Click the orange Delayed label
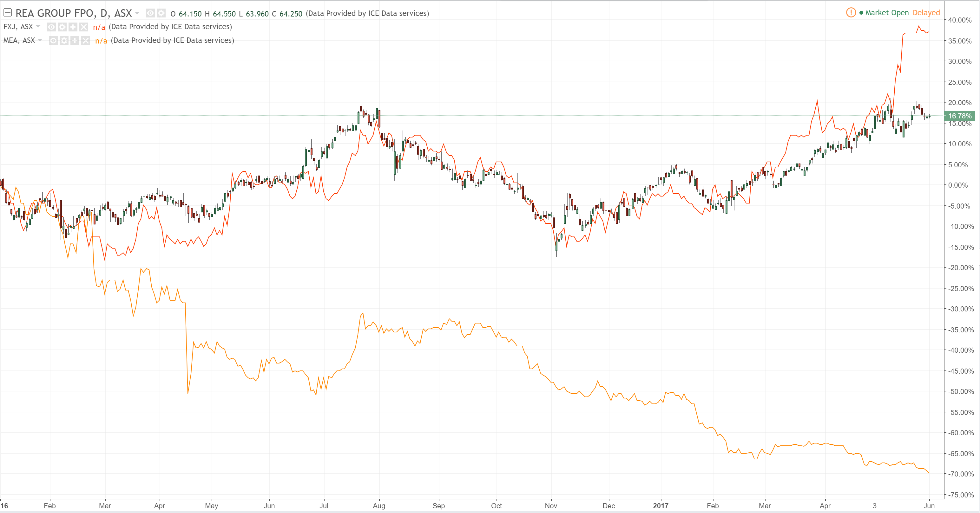This screenshot has width=980, height=513. tap(926, 13)
